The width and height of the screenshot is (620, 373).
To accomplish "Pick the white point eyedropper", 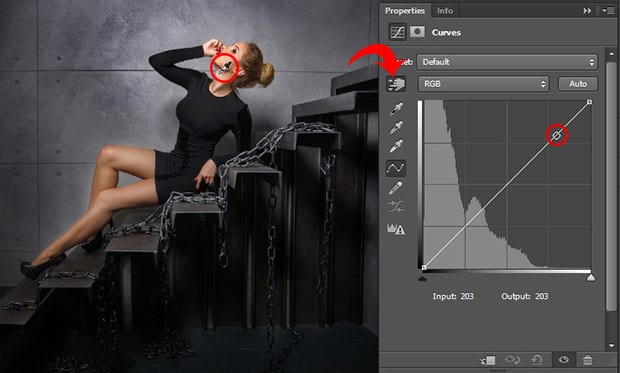I will pos(396,146).
